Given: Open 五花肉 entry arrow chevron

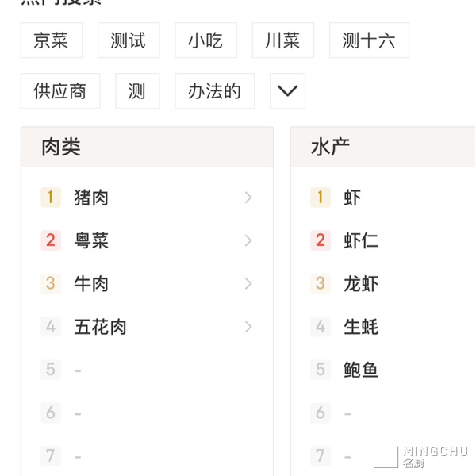Looking at the screenshot, I should [248, 327].
